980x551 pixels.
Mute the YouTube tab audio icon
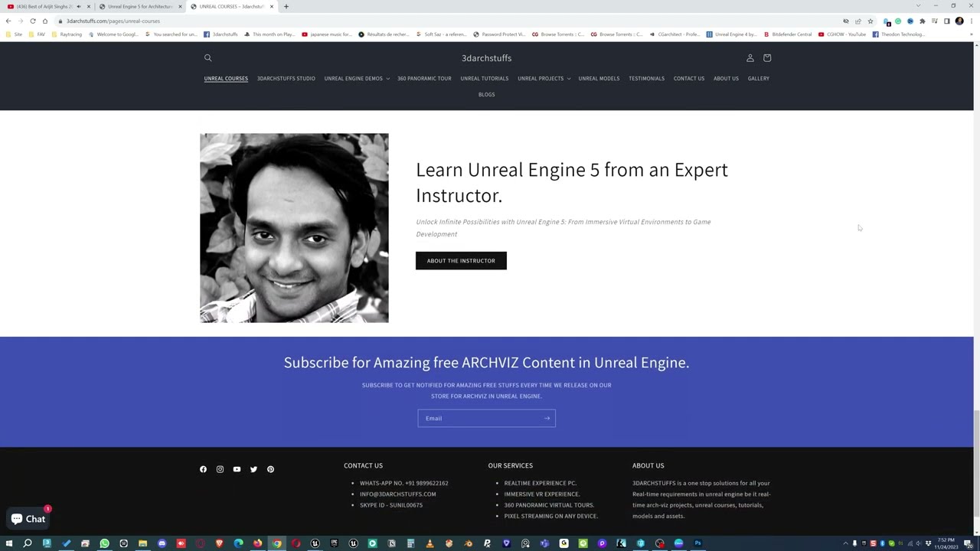click(x=79, y=7)
